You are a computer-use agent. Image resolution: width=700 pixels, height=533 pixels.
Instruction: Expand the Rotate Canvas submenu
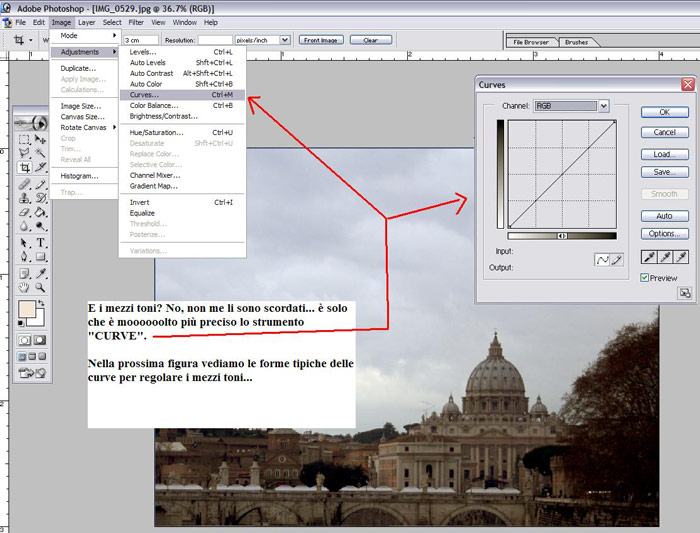pos(84,127)
